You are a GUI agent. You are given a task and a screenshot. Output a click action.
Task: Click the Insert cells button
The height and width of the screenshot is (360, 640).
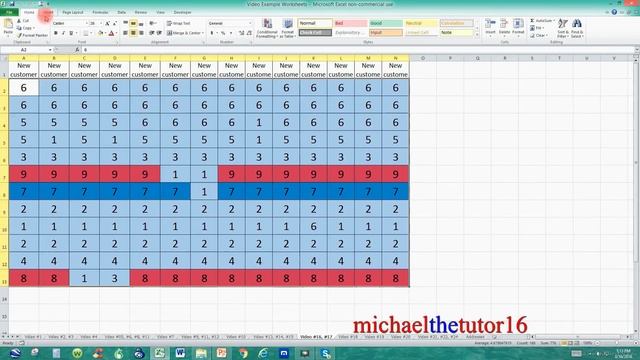[490, 28]
